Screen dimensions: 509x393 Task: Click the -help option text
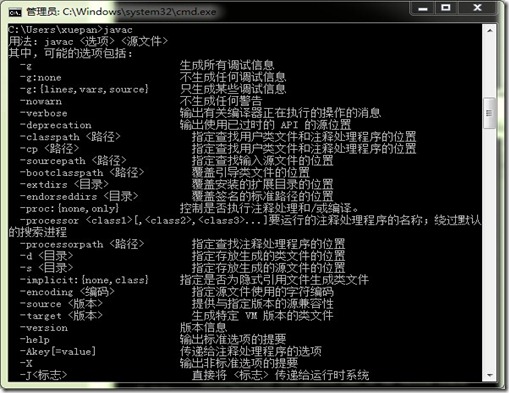click(35, 340)
